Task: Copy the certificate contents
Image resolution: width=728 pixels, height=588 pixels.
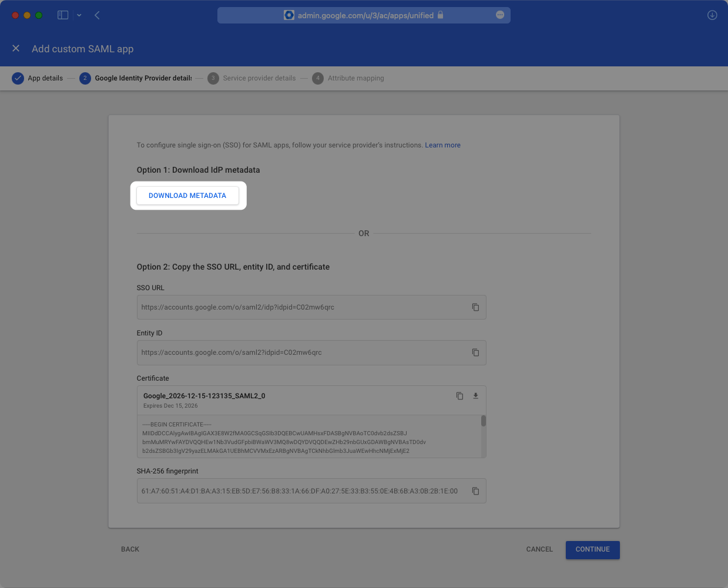Action: 459,396
